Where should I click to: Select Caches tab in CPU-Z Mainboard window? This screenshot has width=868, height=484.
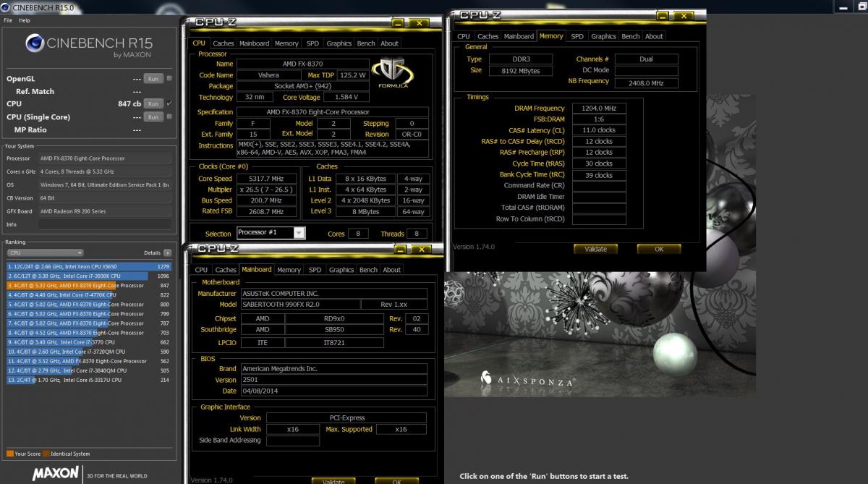pos(226,270)
